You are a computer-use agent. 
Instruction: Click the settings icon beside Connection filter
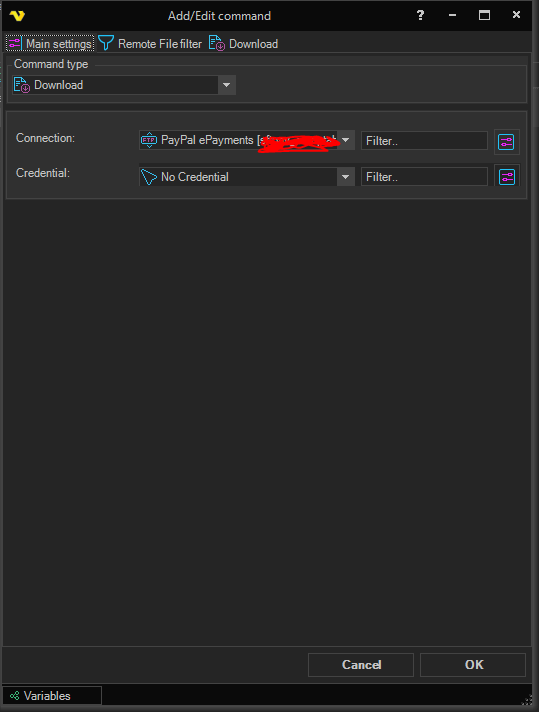click(506, 142)
